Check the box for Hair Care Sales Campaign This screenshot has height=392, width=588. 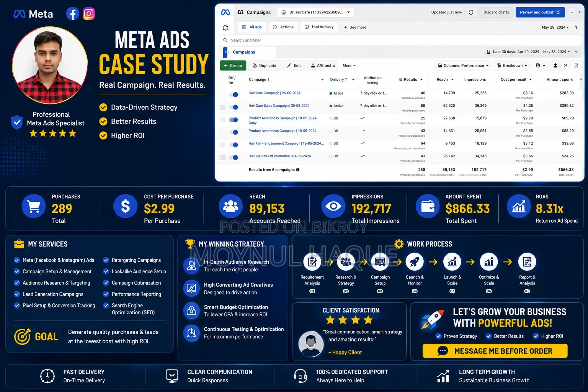(x=222, y=107)
